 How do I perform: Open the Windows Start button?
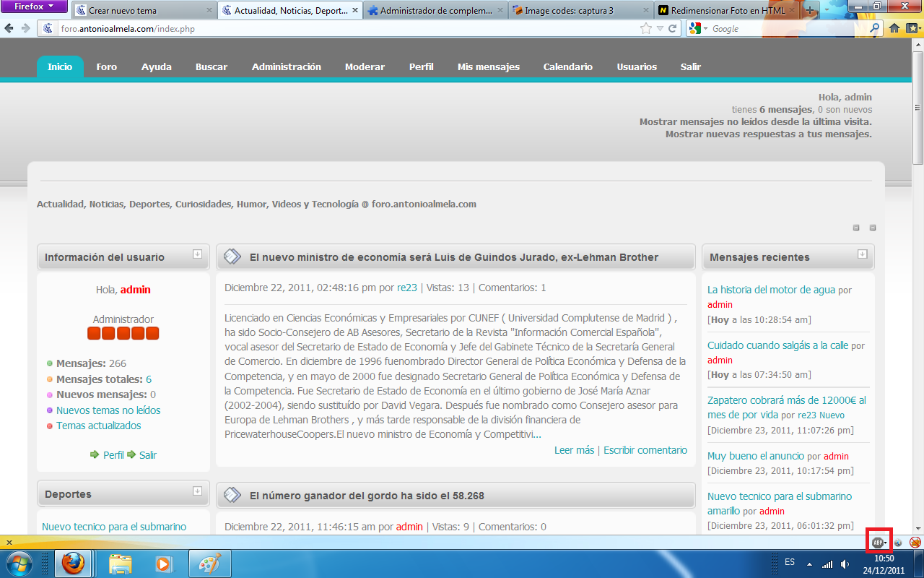[x=19, y=564]
